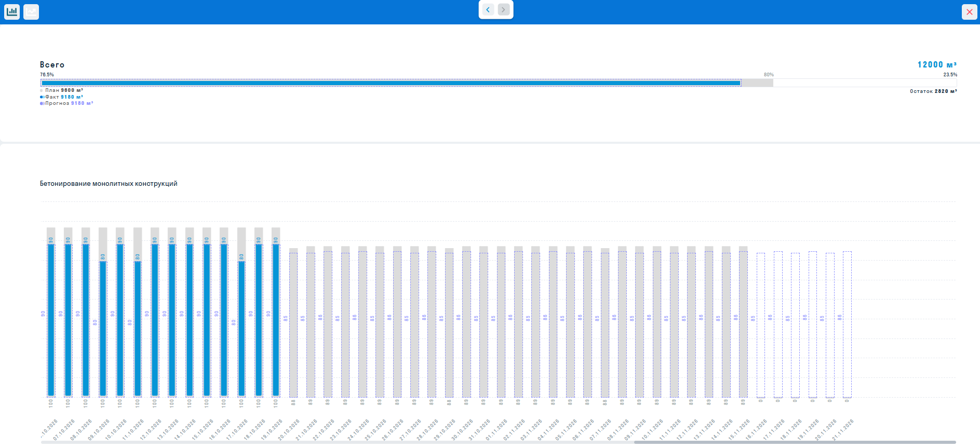Click the blue total progress bar
Image resolution: width=980 pixels, height=448 pixels.
click(x=391, y=83)
